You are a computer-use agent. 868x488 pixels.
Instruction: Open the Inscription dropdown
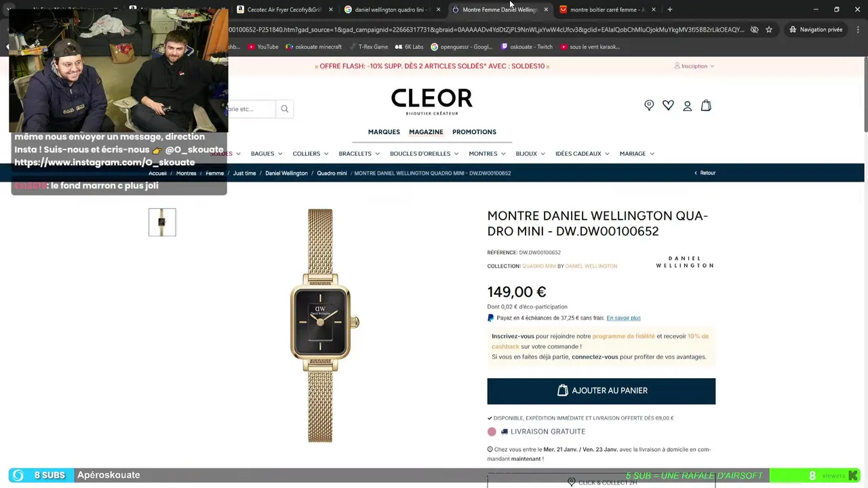click(694, 66)
